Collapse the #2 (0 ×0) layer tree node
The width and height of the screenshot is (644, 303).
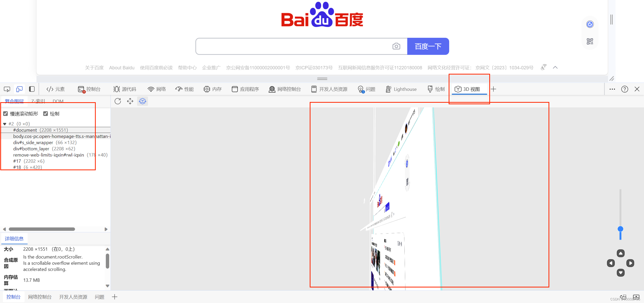pyautogui.click(x=5, y=124)
